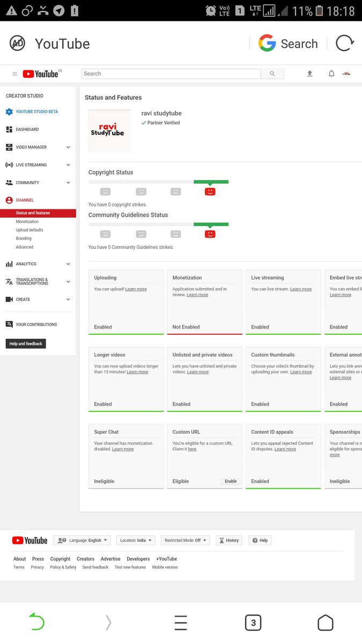Click the search magnifier button
The image size is (362, 644).
272,74
